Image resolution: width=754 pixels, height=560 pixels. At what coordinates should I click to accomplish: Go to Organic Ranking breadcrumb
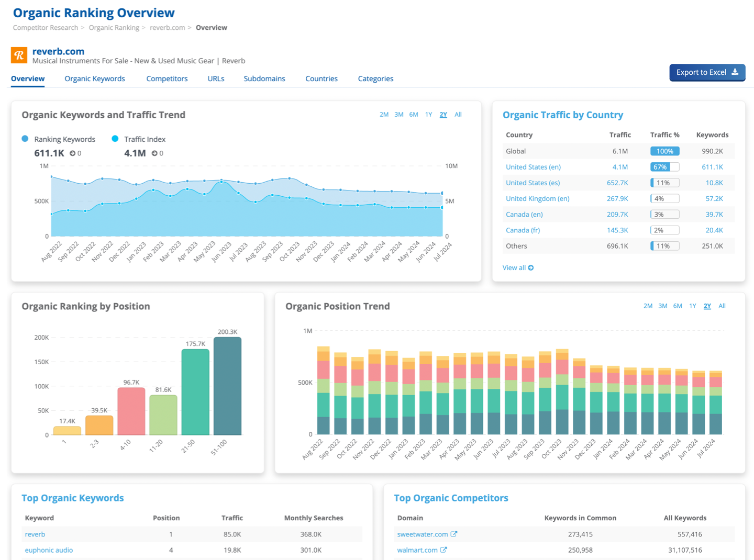tap(114, 28)
